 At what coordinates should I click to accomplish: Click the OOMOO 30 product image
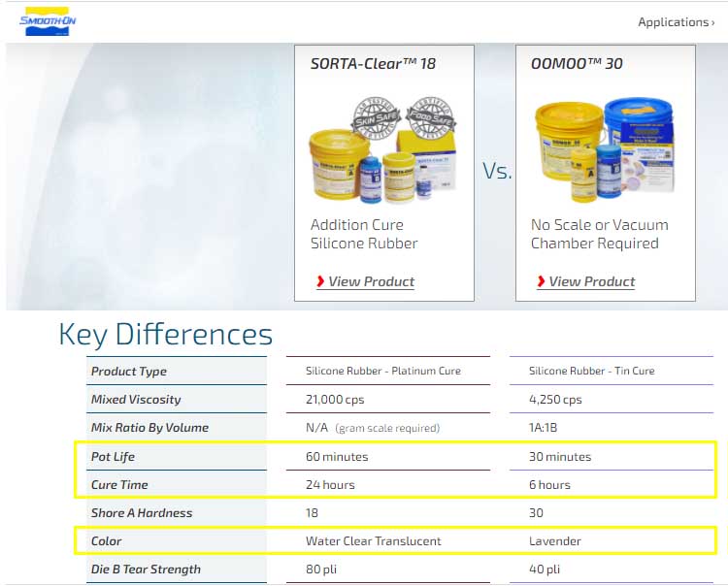pyautogui.click(x=604, y=149)
